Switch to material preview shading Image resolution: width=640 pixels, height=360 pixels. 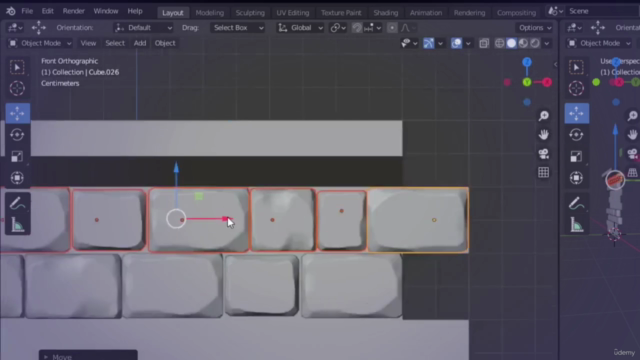(x=523, y=43)
